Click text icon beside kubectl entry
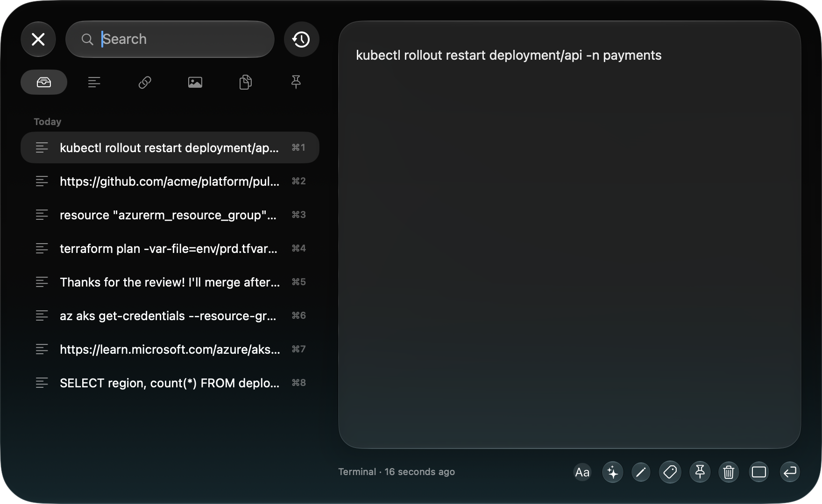The width and height of the screenshot is (822, 504). 42,147
